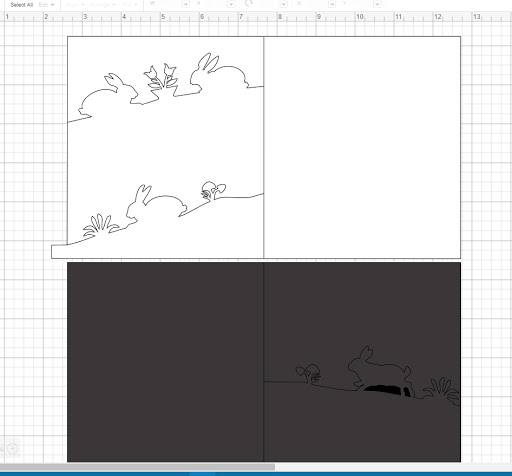Expand the faded Arrange dropdown
This screenshot has width=512, height=476.
point(102,5)
